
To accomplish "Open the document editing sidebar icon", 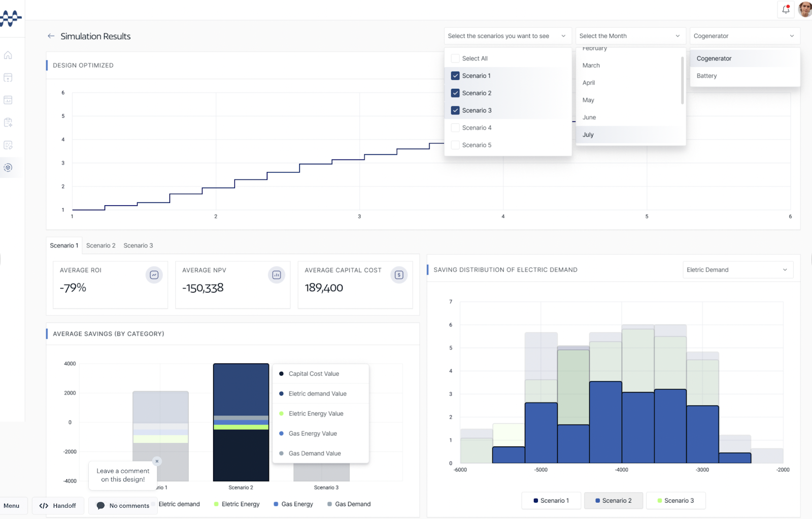I will [x=8, y=145].
